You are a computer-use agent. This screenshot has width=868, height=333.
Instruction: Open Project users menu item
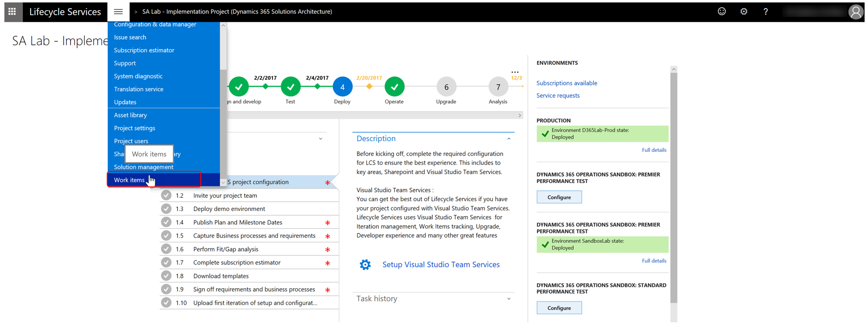[131, 141]
